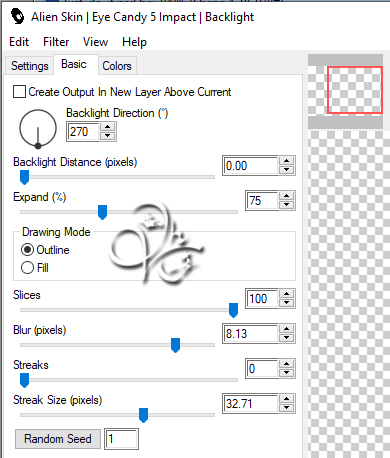
Task: Select the Outline drawing mode
Action: (x=27, y=250)
